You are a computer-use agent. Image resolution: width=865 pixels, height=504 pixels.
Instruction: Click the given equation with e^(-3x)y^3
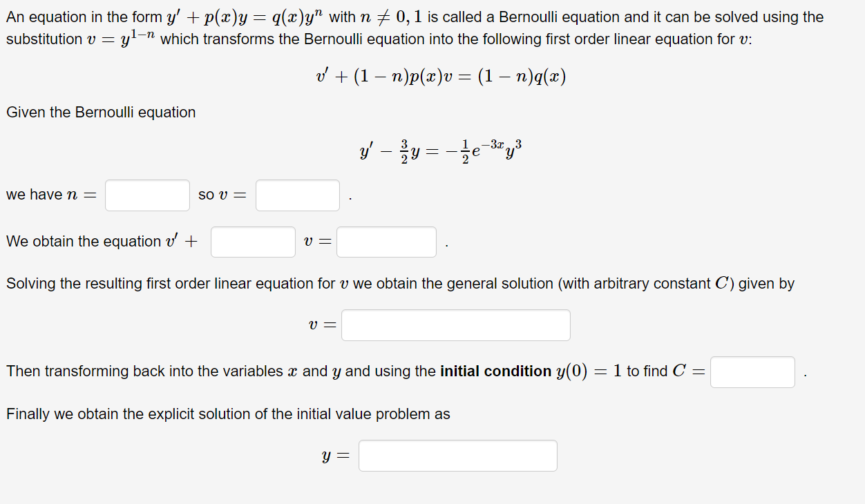tap(440, 149)
